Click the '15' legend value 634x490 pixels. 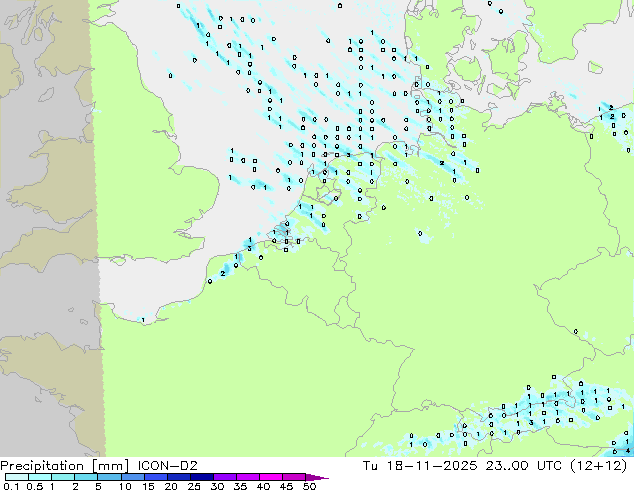148,486
